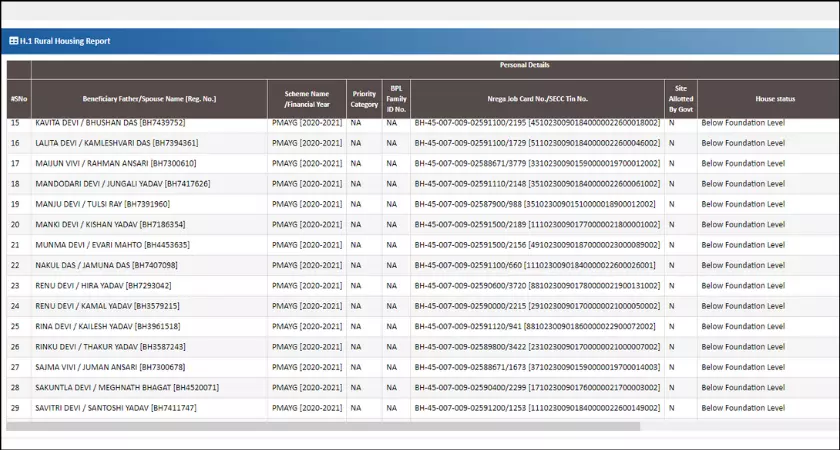Select the H.1 Rural Housing Report title
Viewport: 840px width, 450px height.
[65, 41]
